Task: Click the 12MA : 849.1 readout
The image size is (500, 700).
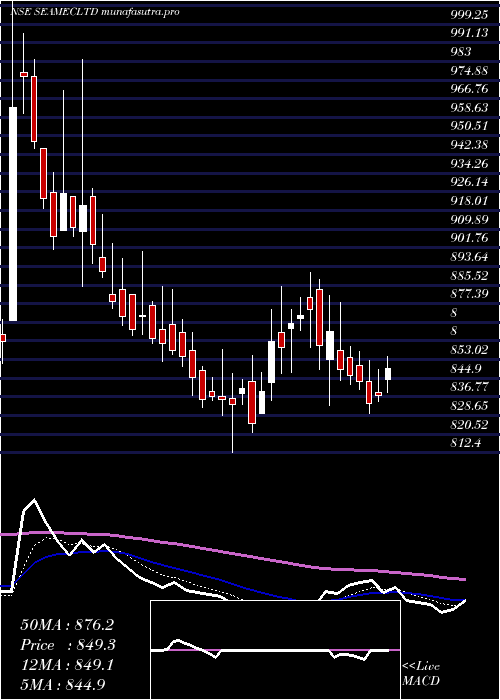Action: [67, 665]
